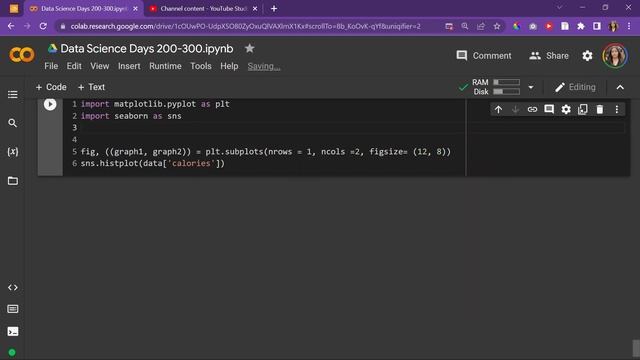Go back in browser
This screenshot has width=640, height=360.
coord(11,26)
